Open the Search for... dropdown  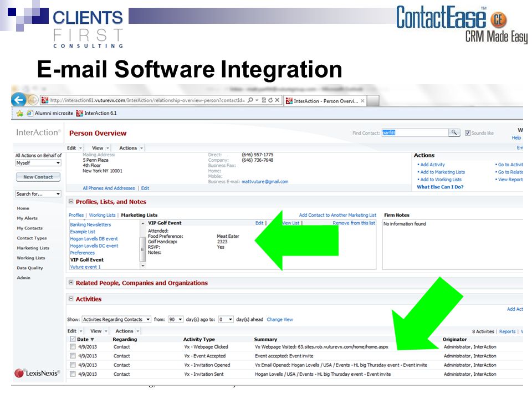point(38,194)
